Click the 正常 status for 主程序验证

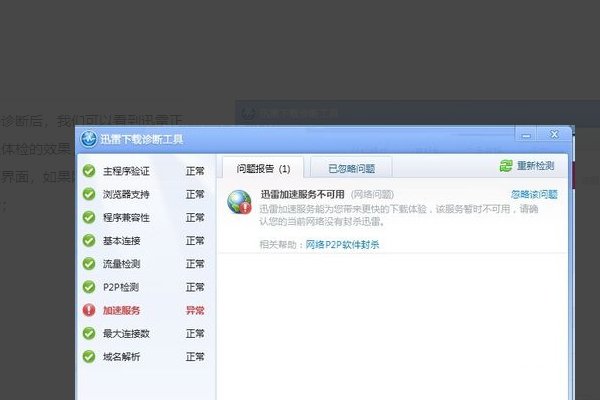click(x=195, y=171)
